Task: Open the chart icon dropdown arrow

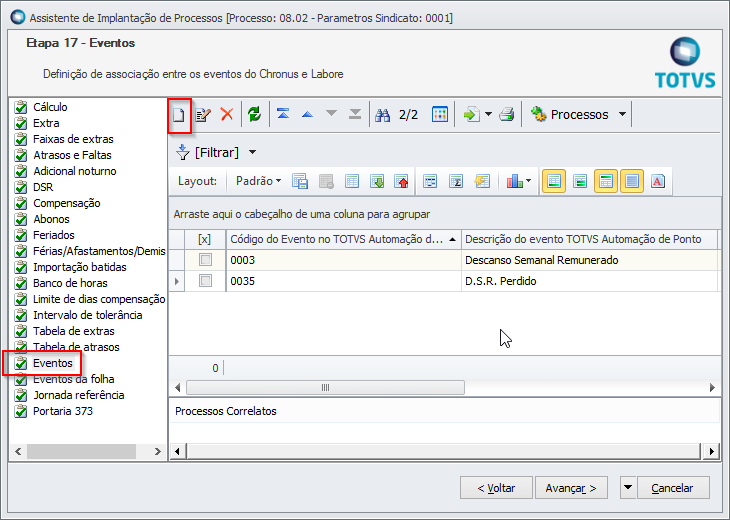Action: pyautogui.click(x=528, y=181)
